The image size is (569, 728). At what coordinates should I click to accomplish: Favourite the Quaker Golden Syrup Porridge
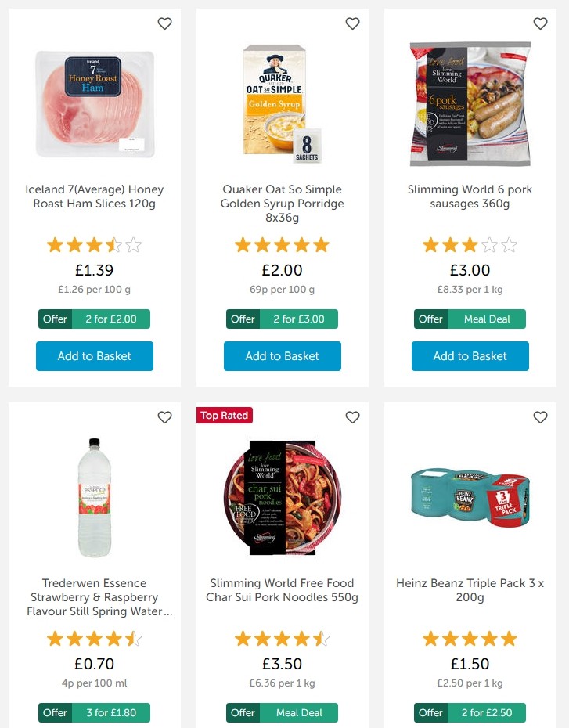tap(352, 23)
